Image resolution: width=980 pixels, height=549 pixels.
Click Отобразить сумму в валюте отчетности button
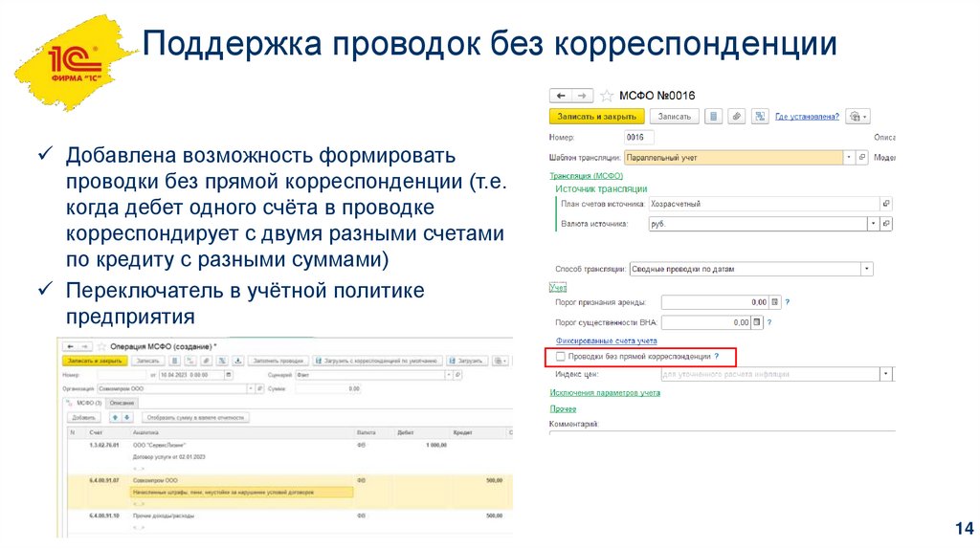(x=195, y=417)
